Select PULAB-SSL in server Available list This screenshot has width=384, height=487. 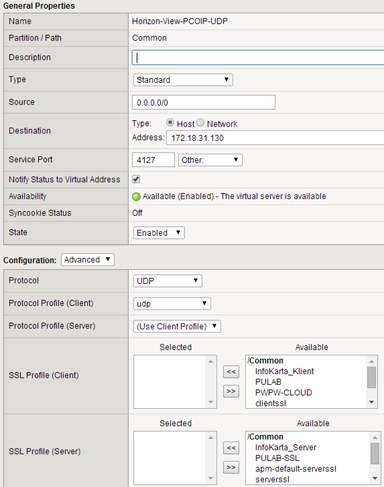point(277,458)
